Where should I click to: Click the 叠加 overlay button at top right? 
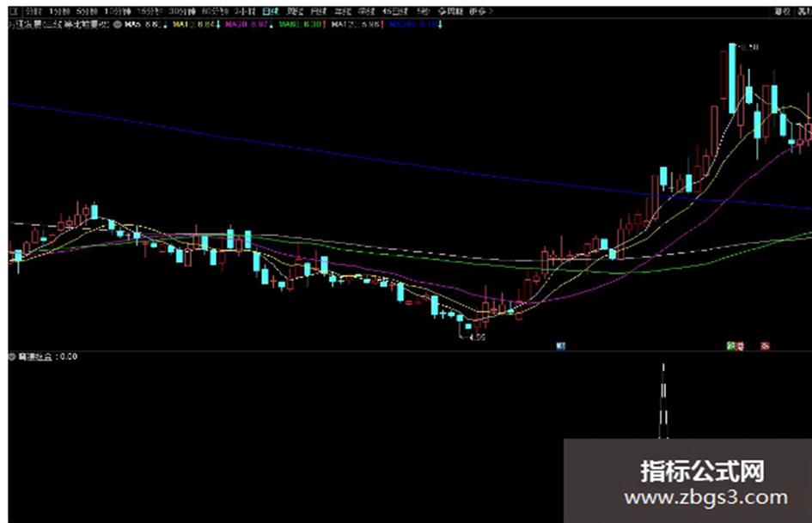tap(804, 11)
